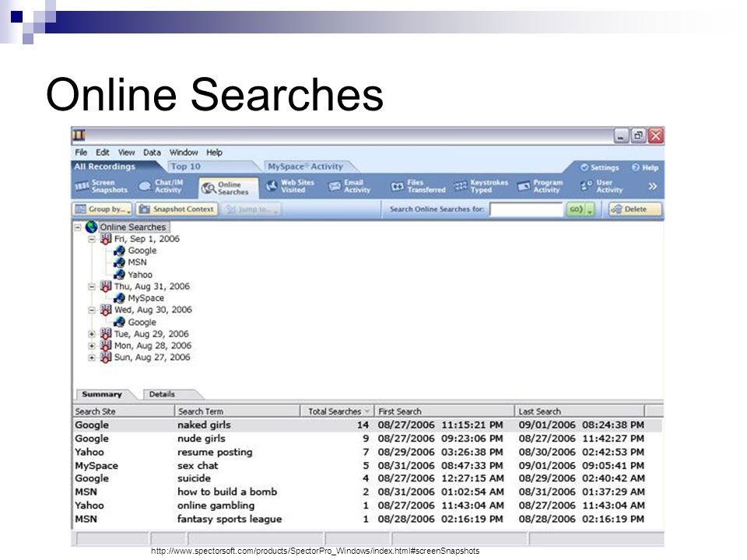Select the 'fantasy sports league' row
The image size is (747, 560).
[x=367, y=519]
